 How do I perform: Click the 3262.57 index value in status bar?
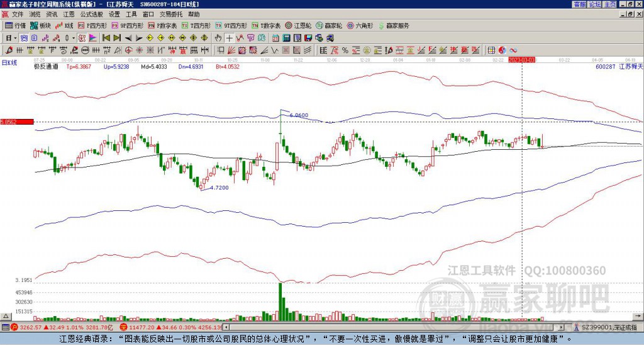click(x=30, y=327)
